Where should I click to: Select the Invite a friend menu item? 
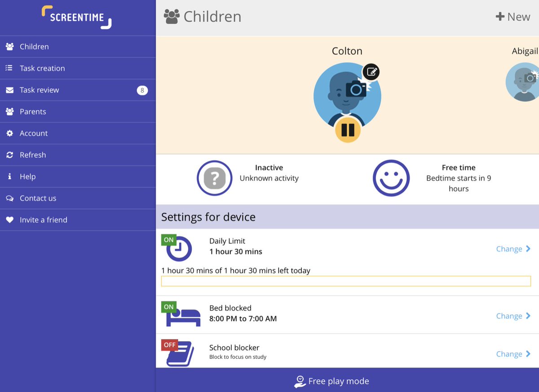[78, 220]
